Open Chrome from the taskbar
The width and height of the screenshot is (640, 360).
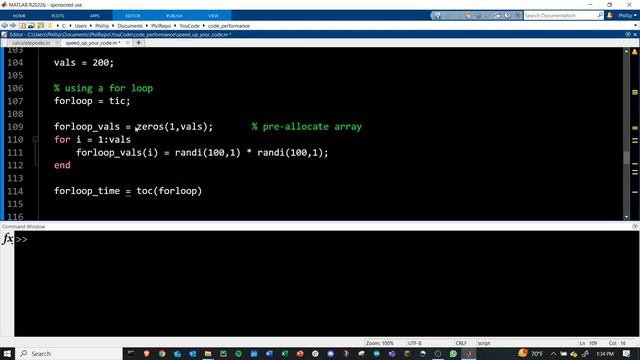coord(162,353)
